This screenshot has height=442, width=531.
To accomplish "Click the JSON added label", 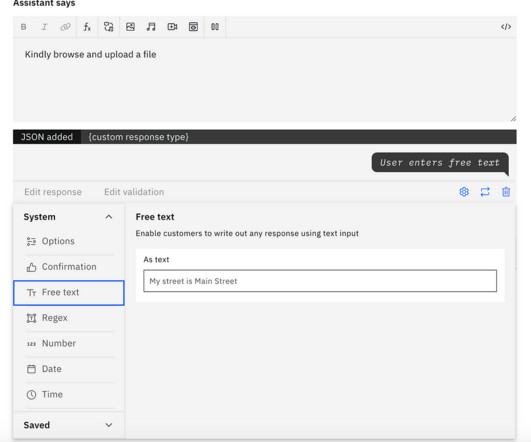I will point(47,137).
